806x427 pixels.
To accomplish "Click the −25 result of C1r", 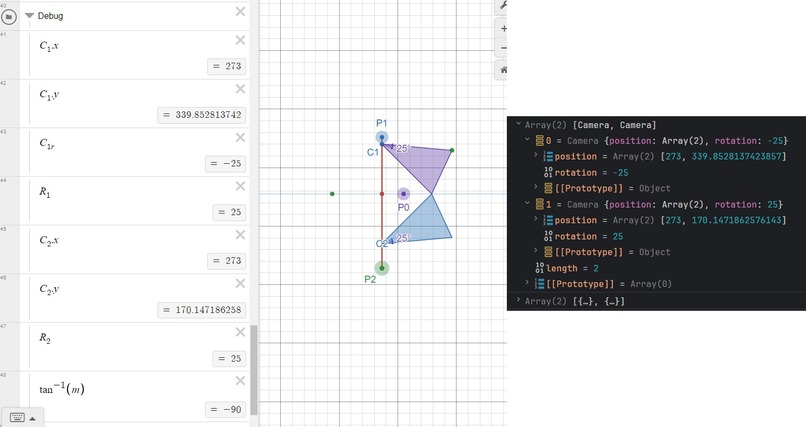I will [x=225, y=163].
